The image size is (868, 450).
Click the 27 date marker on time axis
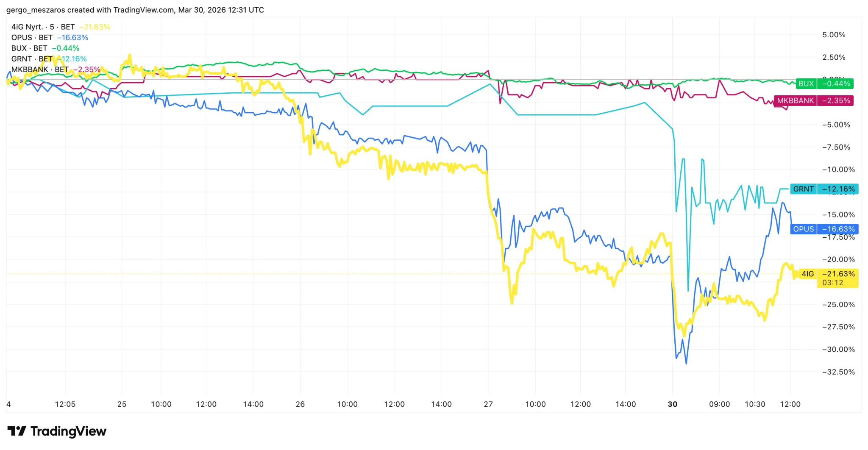click(x=488, y=404)
